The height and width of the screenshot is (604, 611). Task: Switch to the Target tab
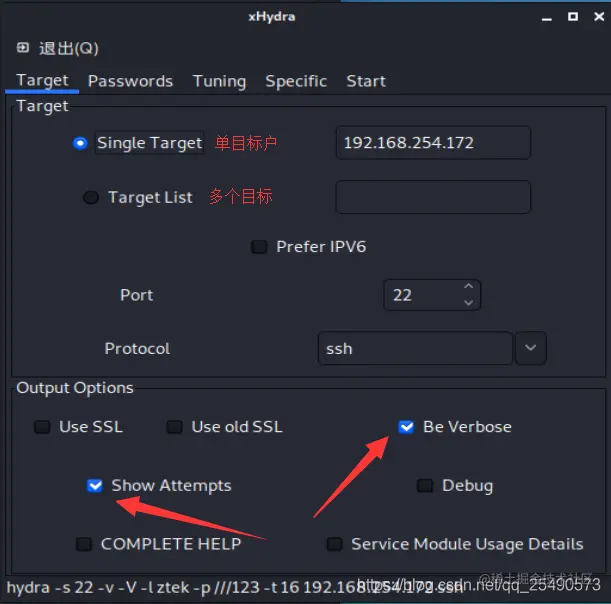point(42,81)
